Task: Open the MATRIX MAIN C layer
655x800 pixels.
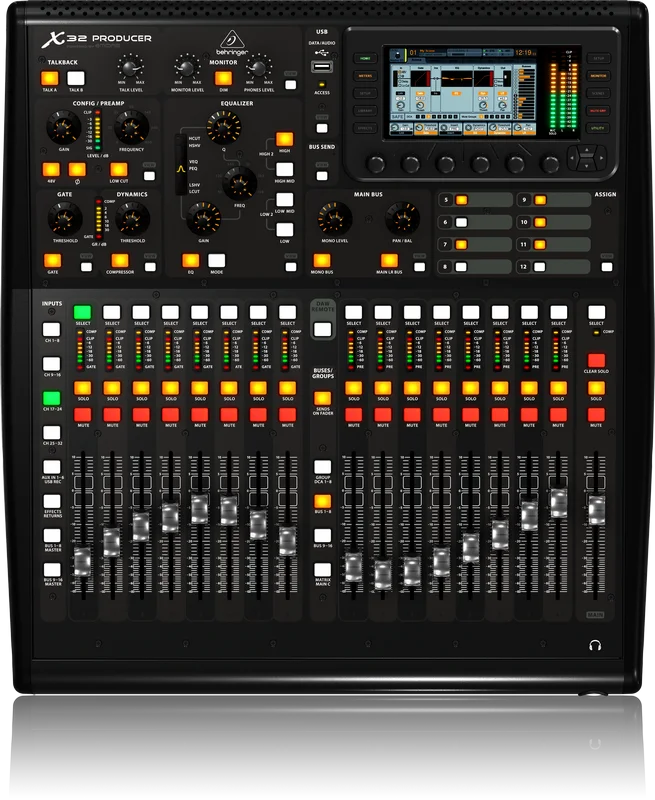Action: click(x=322, y=569)
